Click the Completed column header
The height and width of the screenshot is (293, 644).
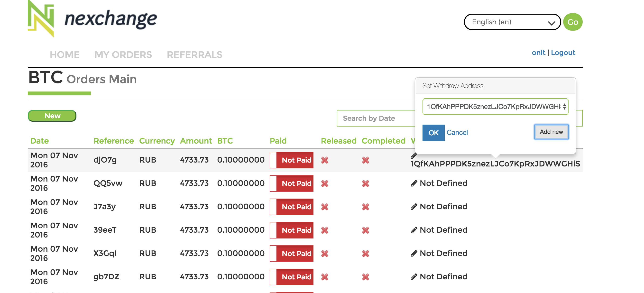383,141
